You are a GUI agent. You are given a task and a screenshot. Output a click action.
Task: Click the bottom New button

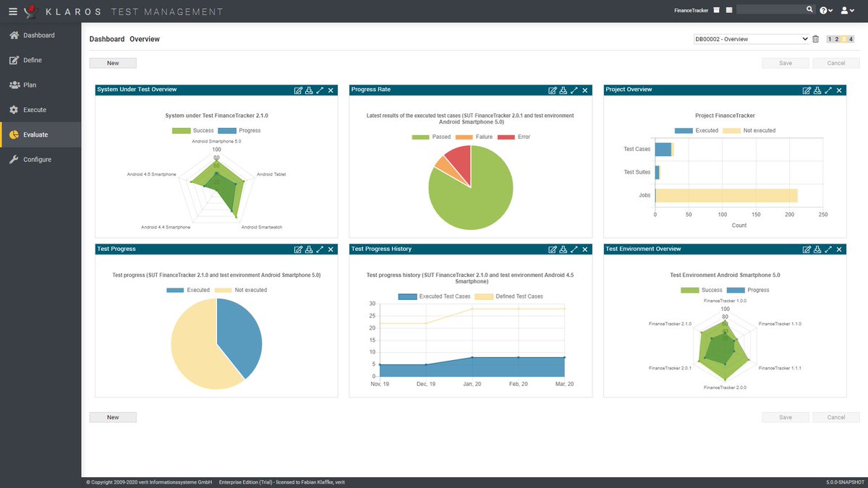[x=113, y=417]
